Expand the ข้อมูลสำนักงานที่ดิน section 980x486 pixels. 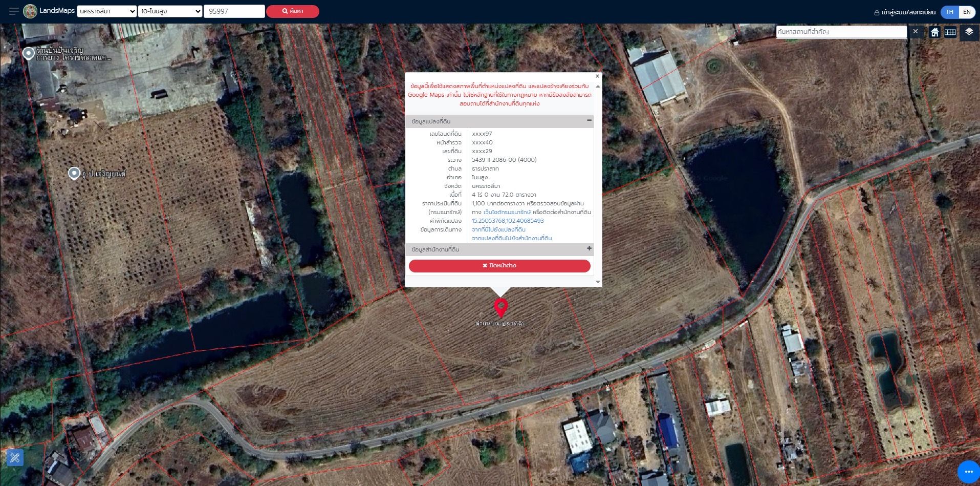point(589,248)
